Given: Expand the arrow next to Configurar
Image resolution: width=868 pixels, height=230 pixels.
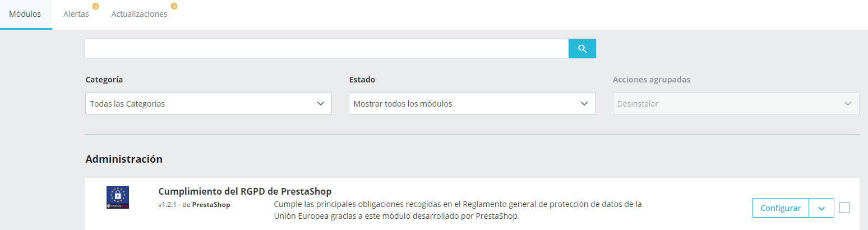Looking at the screenshot, I should [x=821, y=208].
